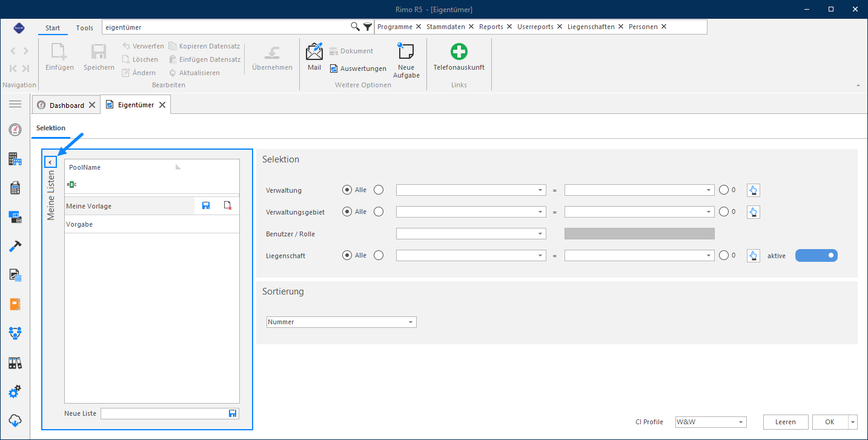Click the Mail envelope icon

[x=314, y=52]
